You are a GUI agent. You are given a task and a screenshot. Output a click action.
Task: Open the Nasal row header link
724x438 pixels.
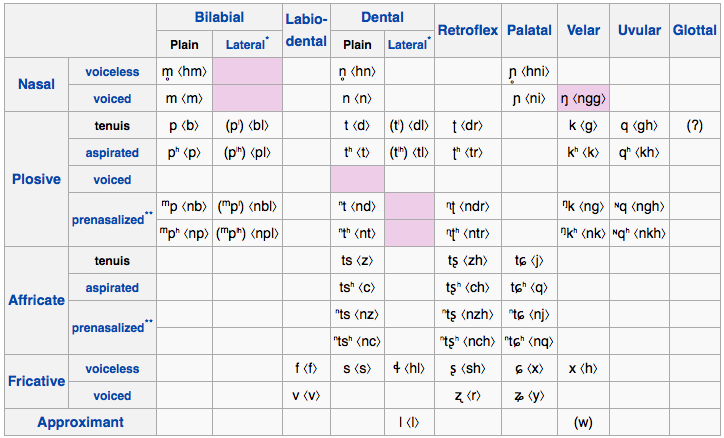36,84
